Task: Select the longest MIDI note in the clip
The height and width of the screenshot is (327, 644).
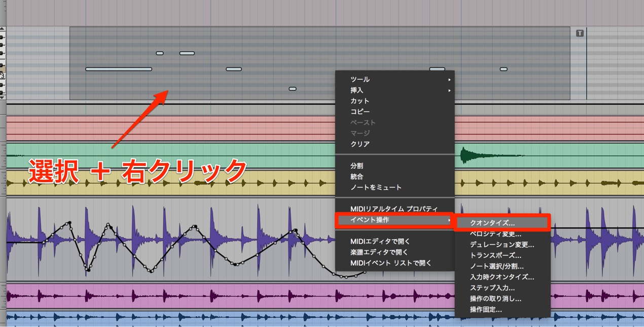Action: [119, 69]
